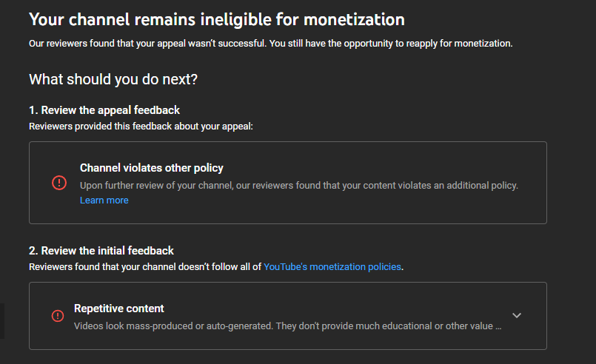Open YouTube's monetization policies link
Viewport: 596px width, 364px height.
coord(332,266)
